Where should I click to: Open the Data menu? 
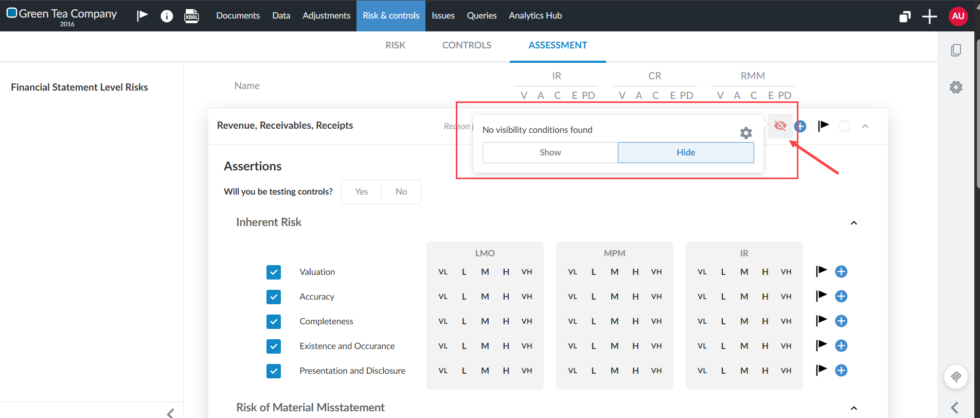(281, 15)
